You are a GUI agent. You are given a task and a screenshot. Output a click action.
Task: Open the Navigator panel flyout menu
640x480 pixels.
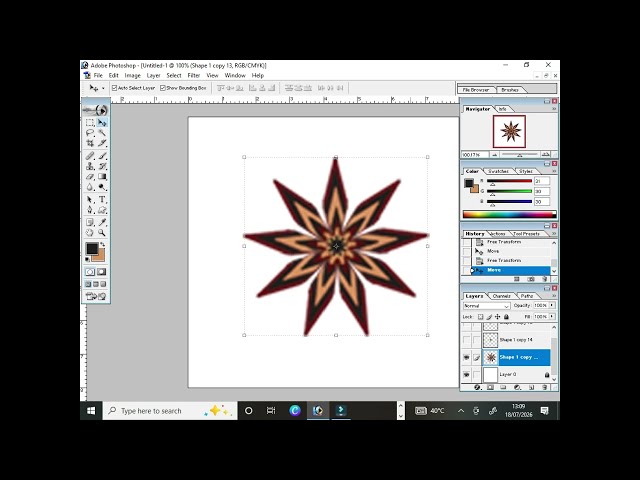click(x=554, y=109)
